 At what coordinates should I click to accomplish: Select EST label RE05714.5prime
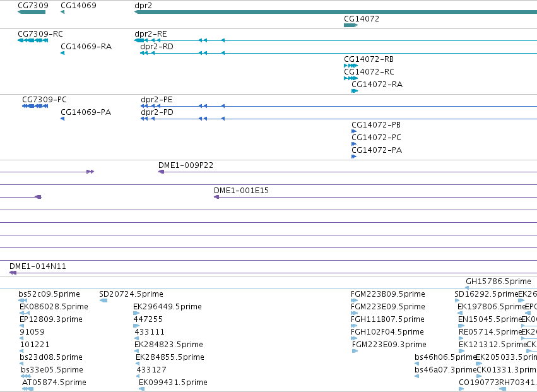coord(490,333)
